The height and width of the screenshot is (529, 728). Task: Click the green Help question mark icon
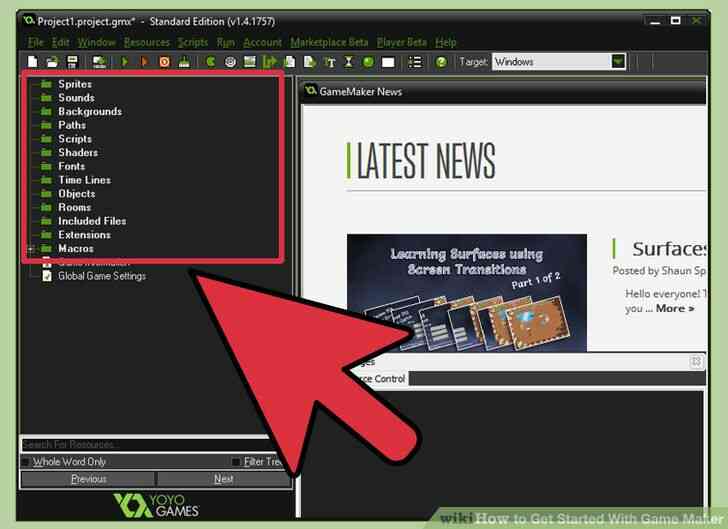point(441,62)
